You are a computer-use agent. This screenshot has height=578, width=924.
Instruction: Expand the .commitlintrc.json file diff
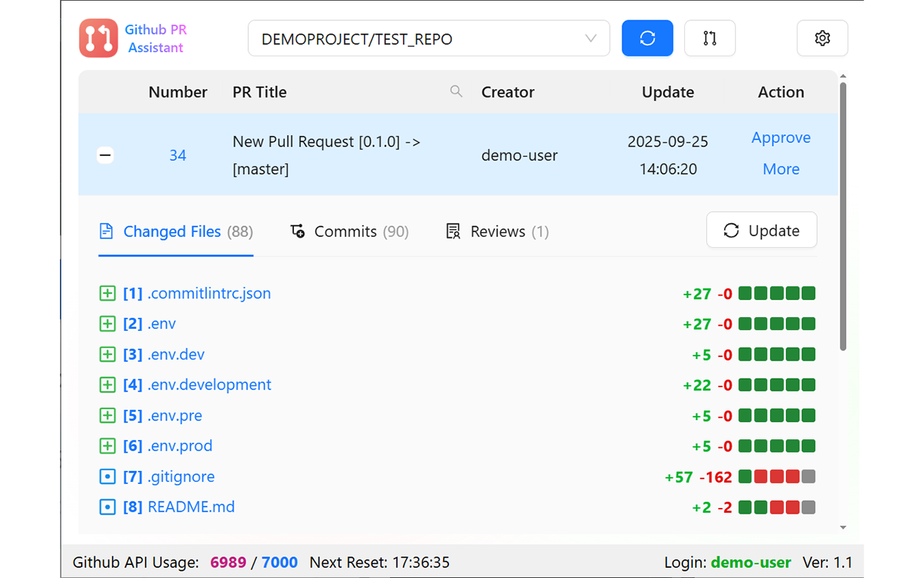[x=107, y=293]
